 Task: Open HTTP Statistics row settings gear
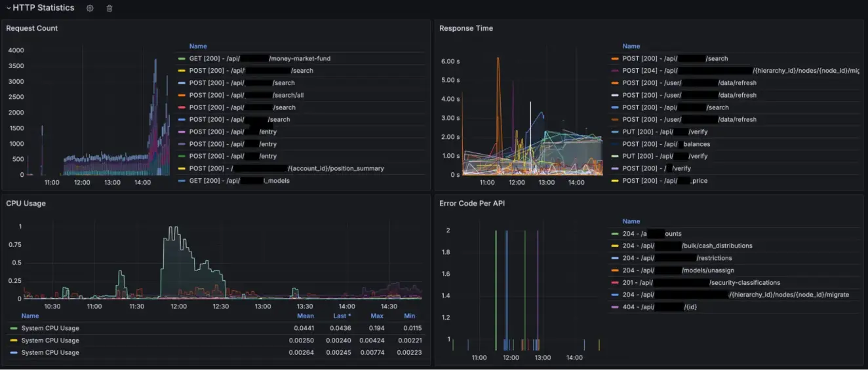click(x=90, y=9)
